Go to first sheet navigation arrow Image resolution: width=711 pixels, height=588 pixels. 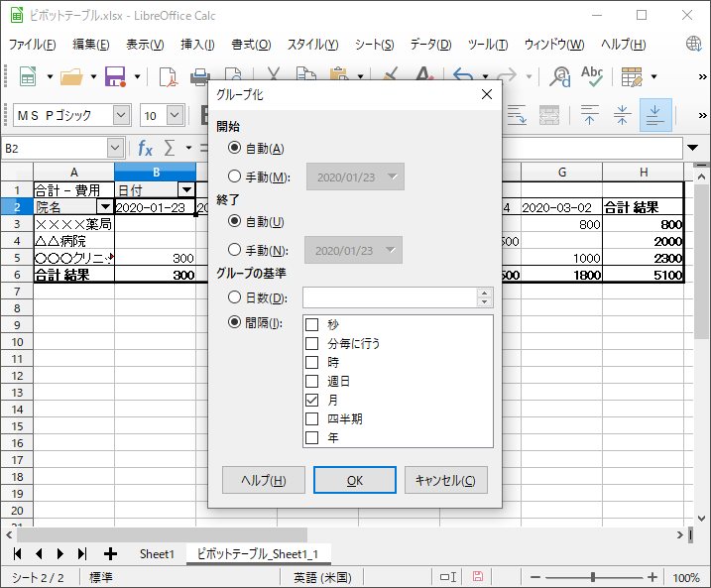[17, 553]
